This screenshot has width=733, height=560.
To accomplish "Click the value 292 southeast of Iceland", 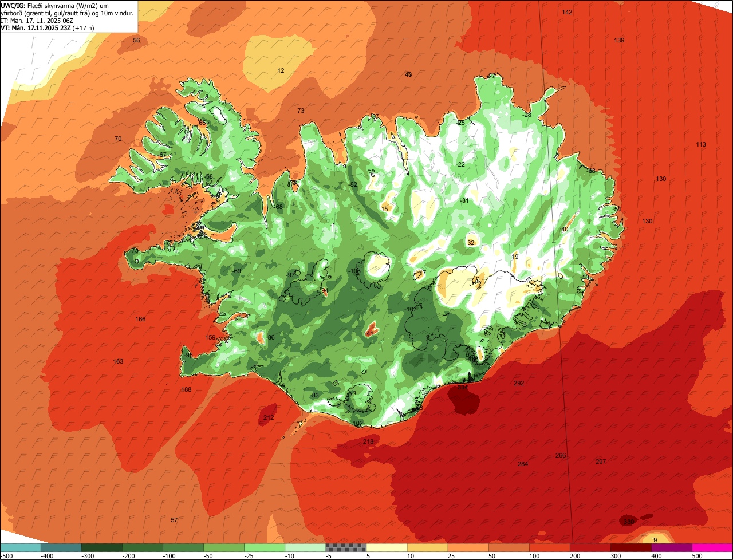I will pos(519,383).
